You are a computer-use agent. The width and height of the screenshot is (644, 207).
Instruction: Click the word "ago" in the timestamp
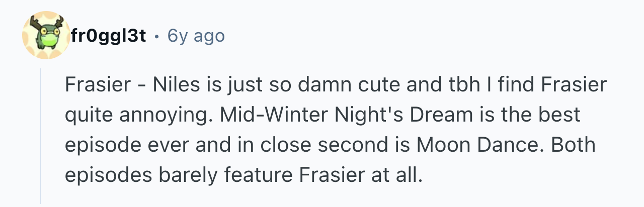tap(208, 38)
